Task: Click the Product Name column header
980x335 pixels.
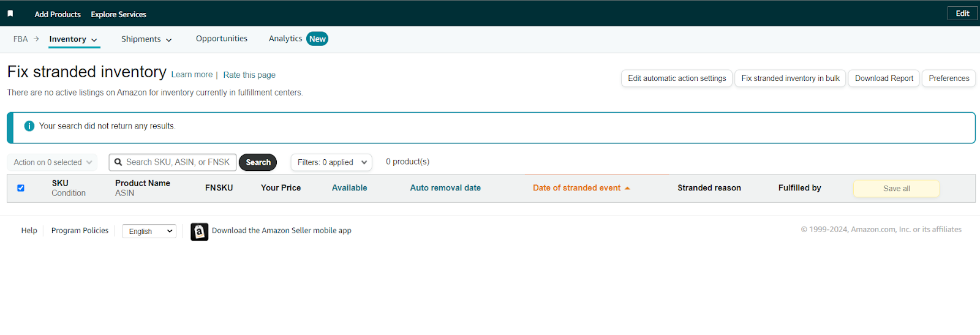Action: point(143,183)
